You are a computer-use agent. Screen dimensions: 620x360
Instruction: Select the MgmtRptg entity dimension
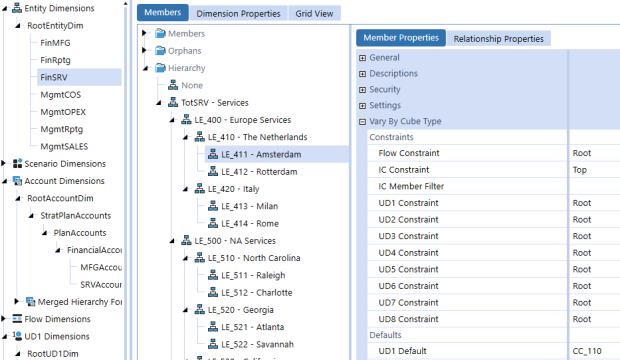coord(62,129)
